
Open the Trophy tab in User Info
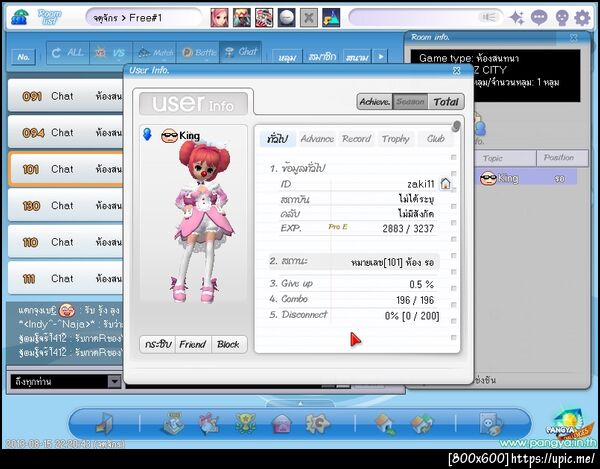click(396, 139)
